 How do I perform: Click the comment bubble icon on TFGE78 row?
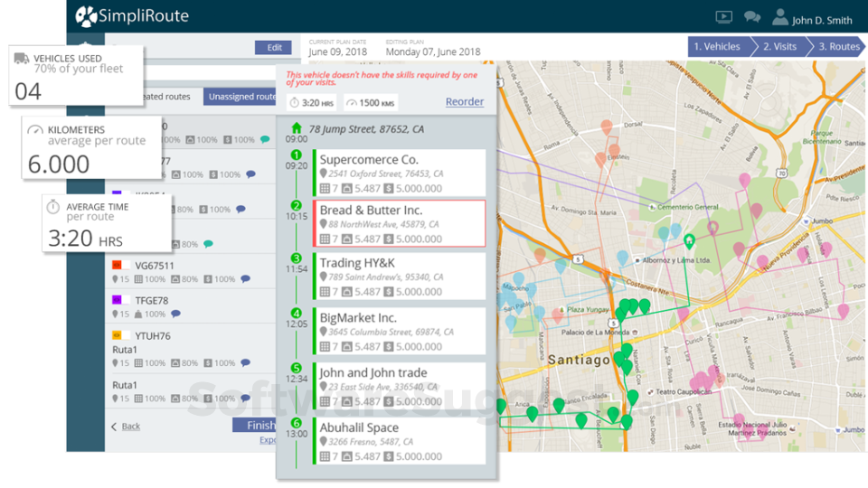click(175, 314)
